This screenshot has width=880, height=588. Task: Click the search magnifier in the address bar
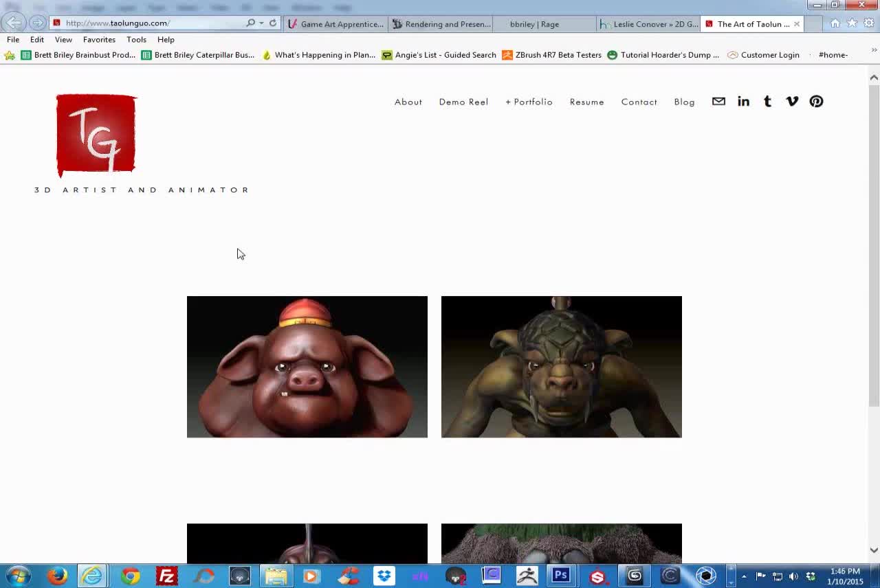coord(250,23)
